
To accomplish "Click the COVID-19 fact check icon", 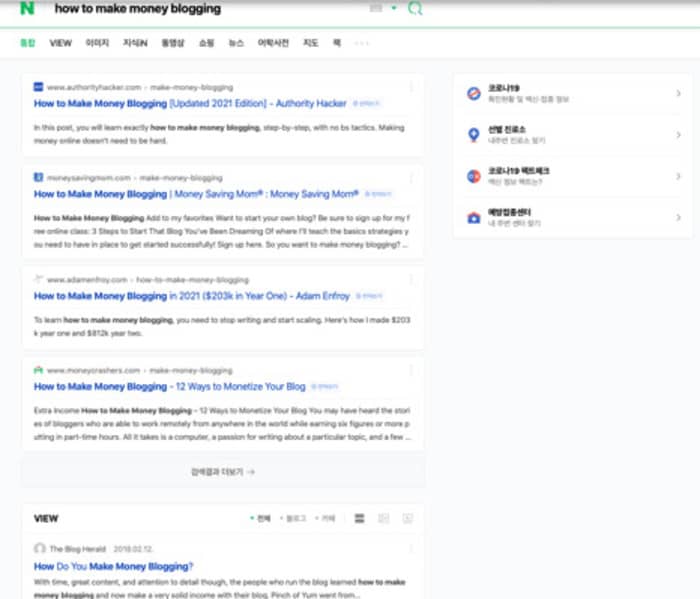I will (x=474, y=176).
